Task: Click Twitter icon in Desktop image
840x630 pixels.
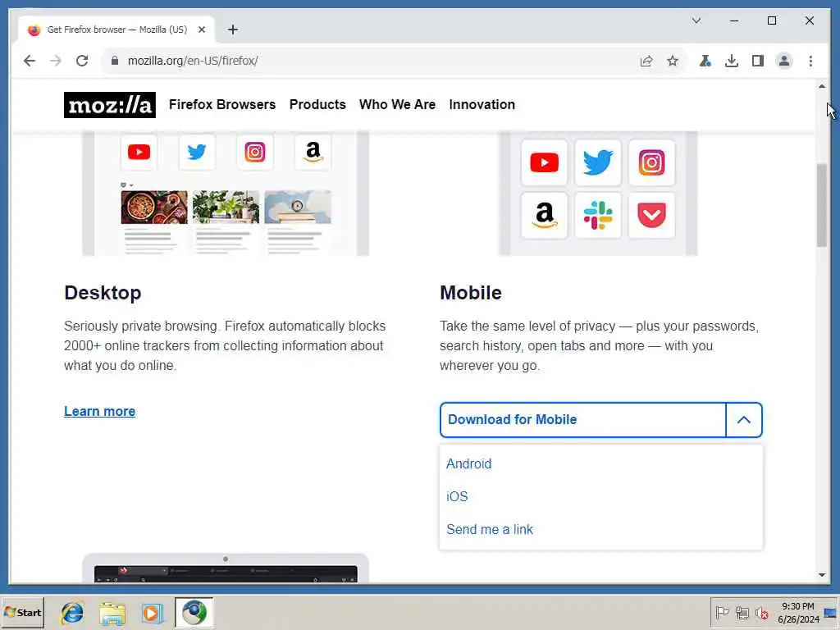Action: tap(197, 152)
